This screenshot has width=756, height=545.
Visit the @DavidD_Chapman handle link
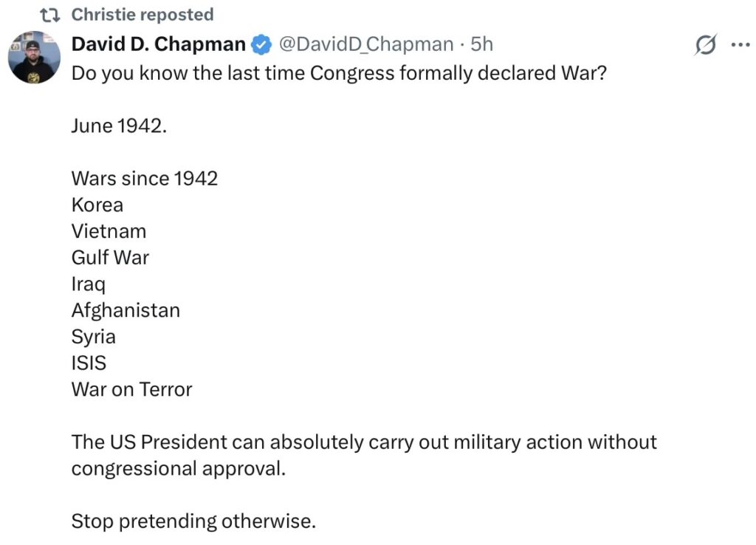point(365,44)
